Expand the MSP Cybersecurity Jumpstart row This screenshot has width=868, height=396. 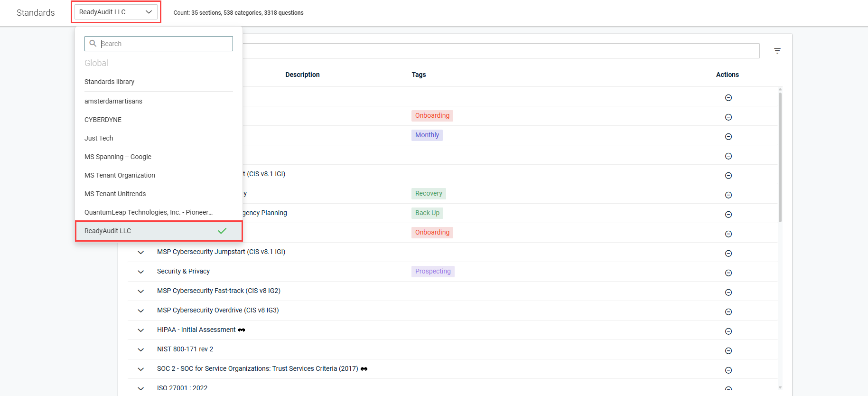(x=141, y=252)
